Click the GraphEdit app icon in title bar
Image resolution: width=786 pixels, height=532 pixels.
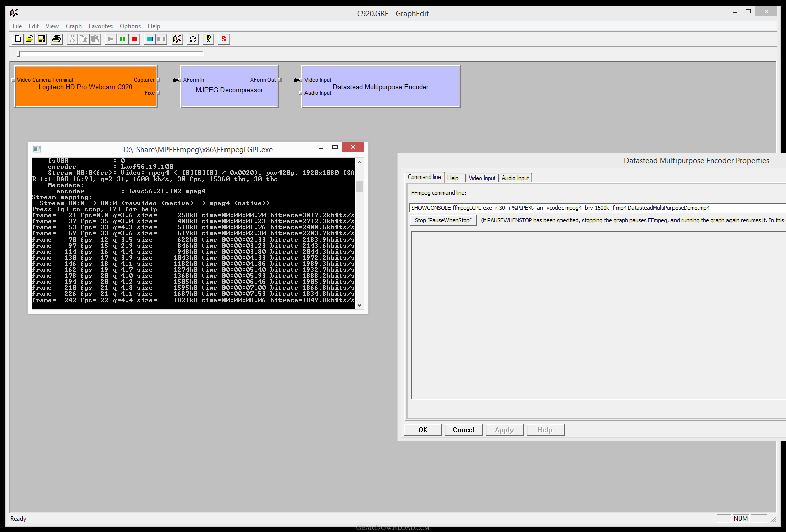(14, 13)
